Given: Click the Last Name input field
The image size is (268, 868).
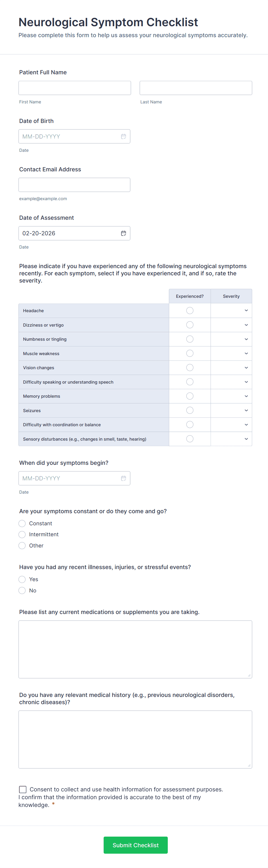Looking at the screenshot, I should [195, 88].
